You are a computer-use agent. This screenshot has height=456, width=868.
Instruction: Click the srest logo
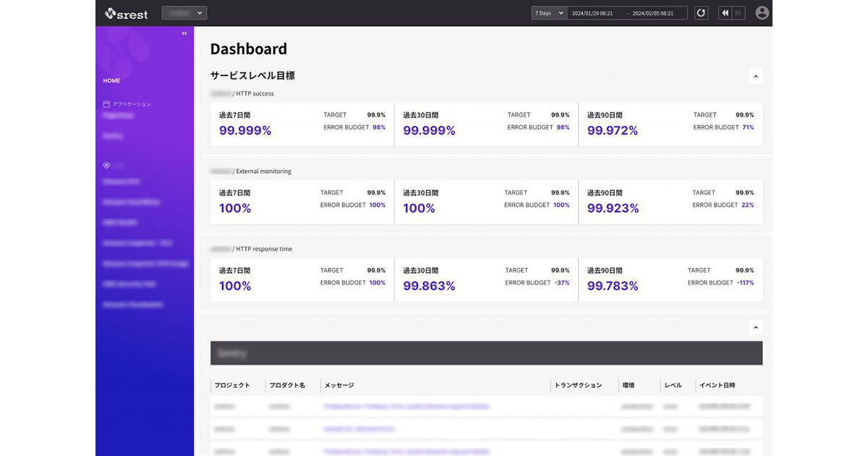click(126, 13)
